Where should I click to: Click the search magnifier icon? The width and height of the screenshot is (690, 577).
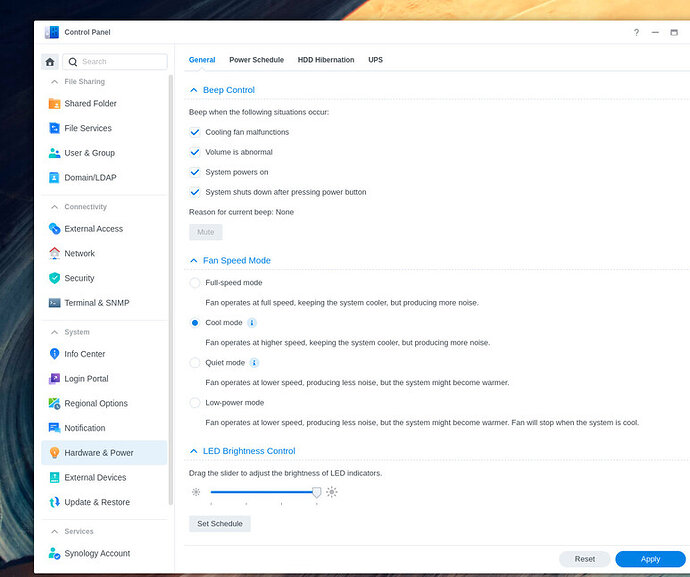(x=73, y=62)
